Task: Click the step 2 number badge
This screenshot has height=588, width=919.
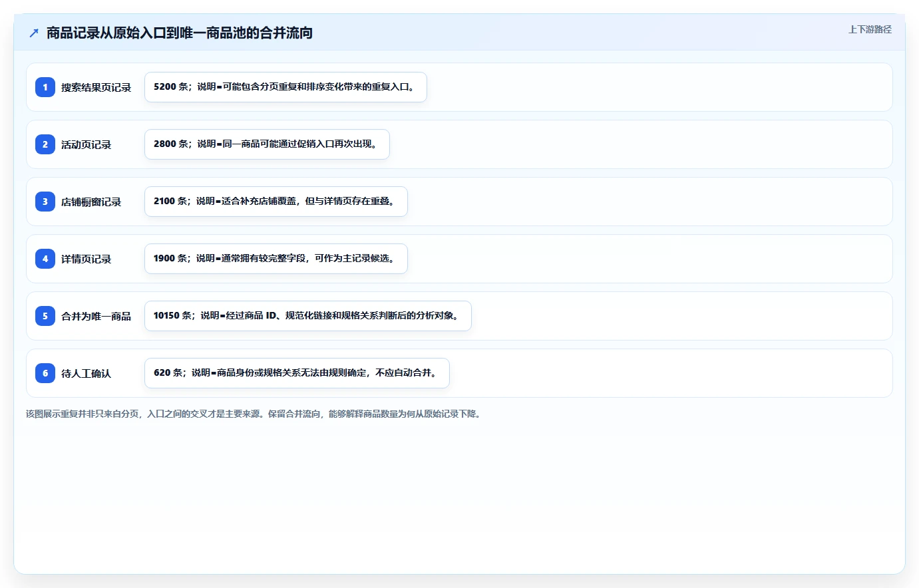Action: tap(45, 144)
